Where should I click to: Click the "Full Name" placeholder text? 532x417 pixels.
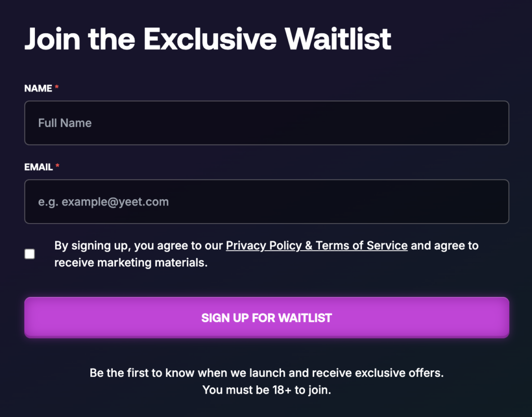point(65,123)
